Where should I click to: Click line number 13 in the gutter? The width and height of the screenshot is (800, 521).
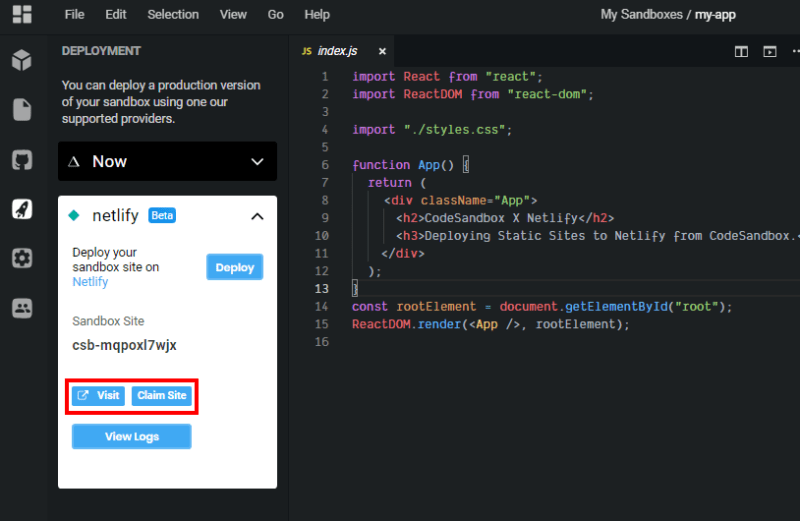pyautogui.click(x=321, y=289)
